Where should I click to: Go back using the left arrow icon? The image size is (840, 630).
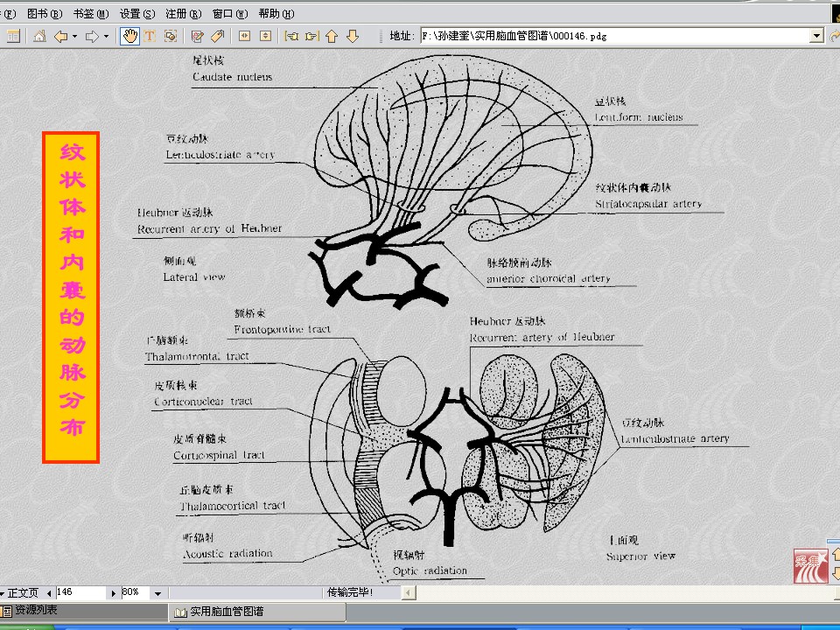pos(60,36)
